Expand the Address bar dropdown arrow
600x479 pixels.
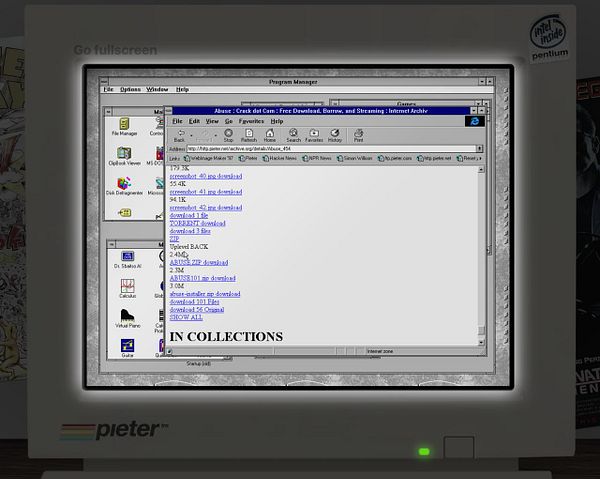(x=480, y=148)
